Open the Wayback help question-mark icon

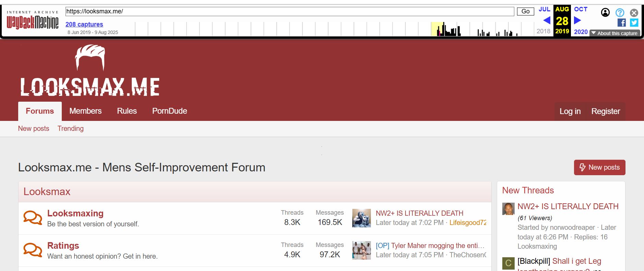point(620,13)
